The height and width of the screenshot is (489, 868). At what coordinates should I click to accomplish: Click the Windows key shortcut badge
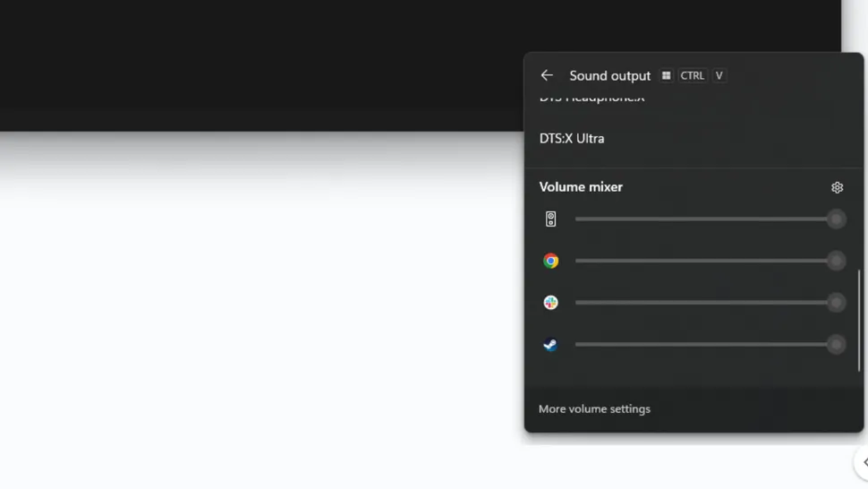click(666, 76)
